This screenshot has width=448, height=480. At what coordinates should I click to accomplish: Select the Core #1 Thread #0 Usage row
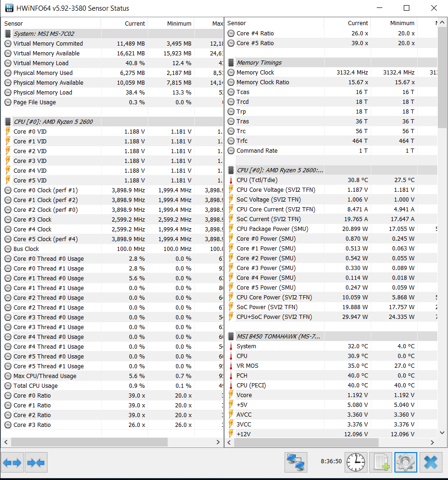112,278
